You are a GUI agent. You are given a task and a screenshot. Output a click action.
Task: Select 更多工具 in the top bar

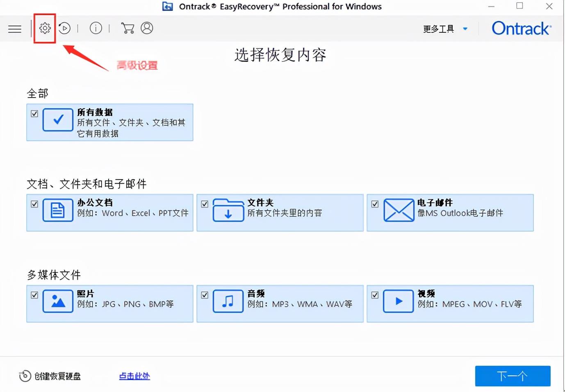pos(438,28)
